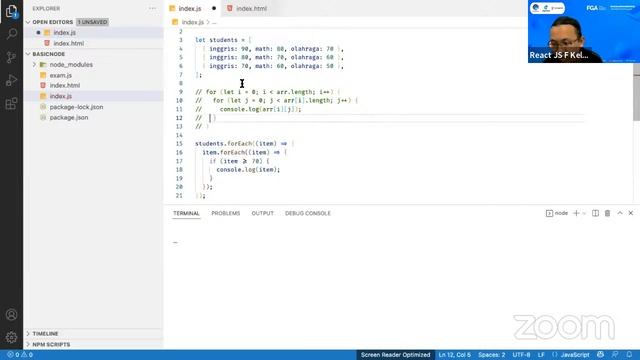The width and height of the screenshot is (640, 360).
Task: Select the DEBUG CONSOLE panel tab
Action: coord(308,213)
